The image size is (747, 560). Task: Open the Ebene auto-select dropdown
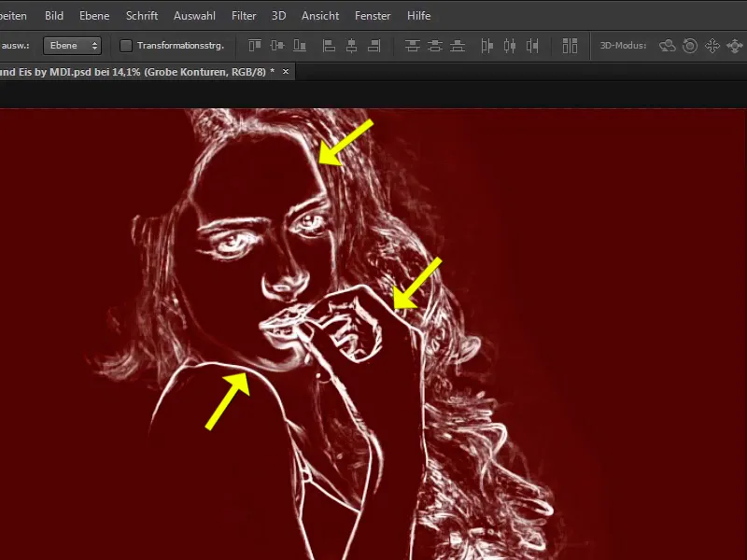coord(73,46)
